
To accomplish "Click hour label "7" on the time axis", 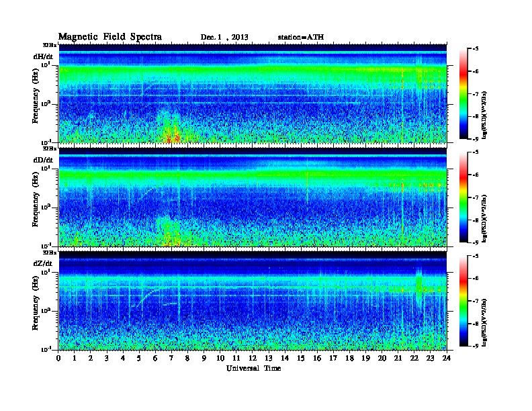I will (171, 358).
